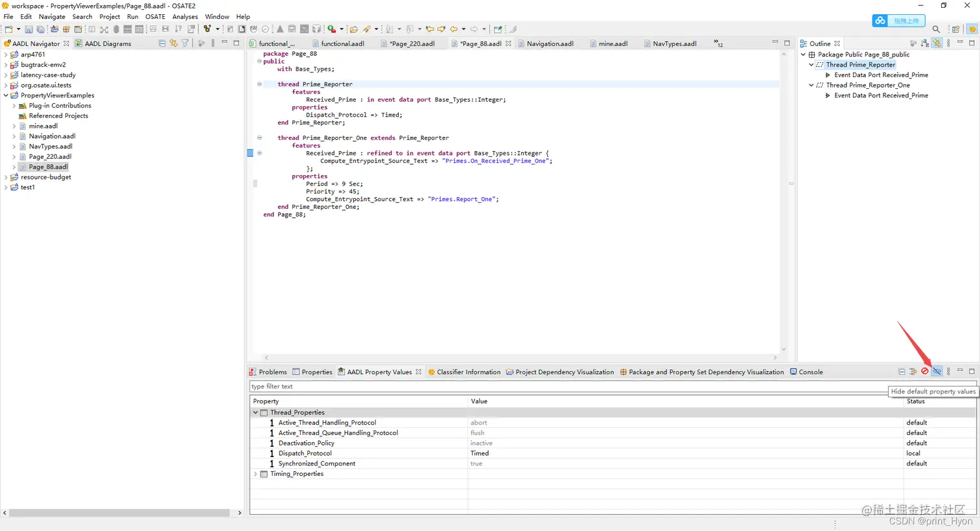
Task: Close the Page_88.aadl editor tab
Action: point(508,43)
